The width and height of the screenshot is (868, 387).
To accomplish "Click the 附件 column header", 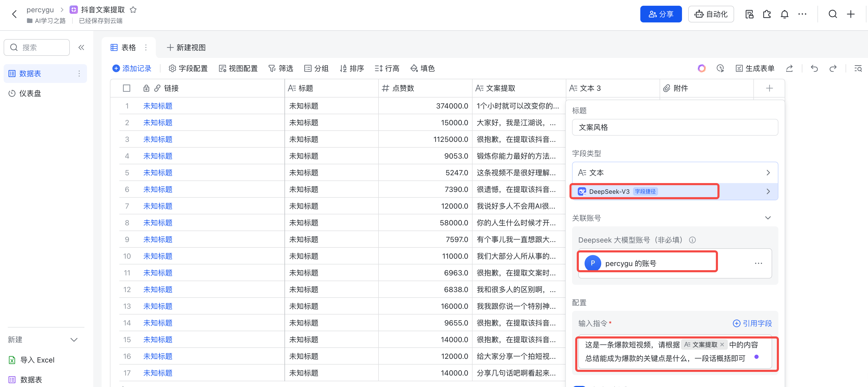I will (706, 88).
